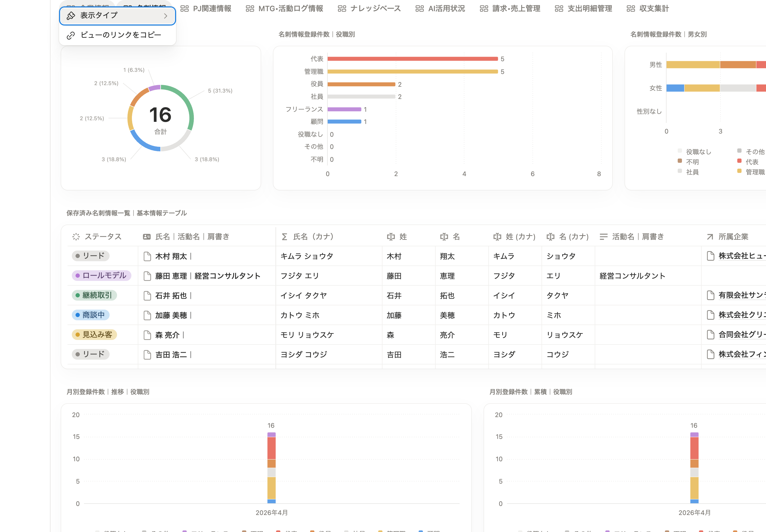This screenshot has width=766, height=532.
Task: Click the page icon next to 合同会社グリー
Action: (x=710, y=335)
